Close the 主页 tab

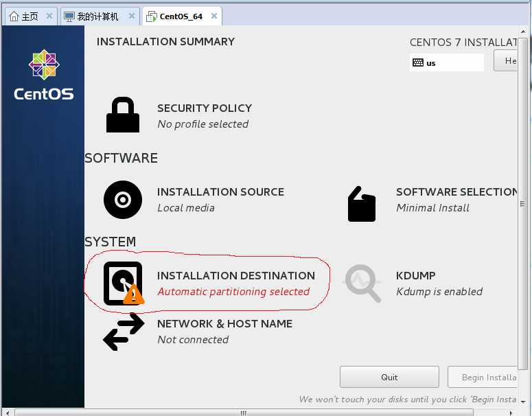[x=49, y=16]
